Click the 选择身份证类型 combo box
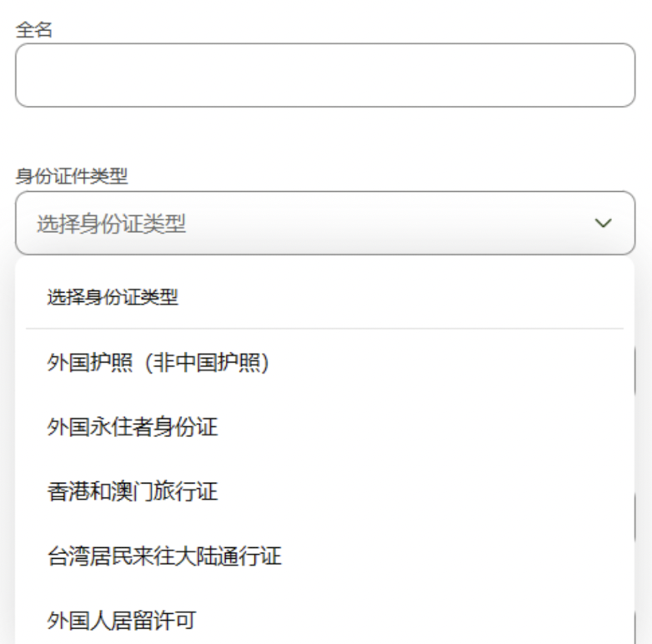Viewport: 652px width, 644px height. pyautogui.click(x=325, y=224)
